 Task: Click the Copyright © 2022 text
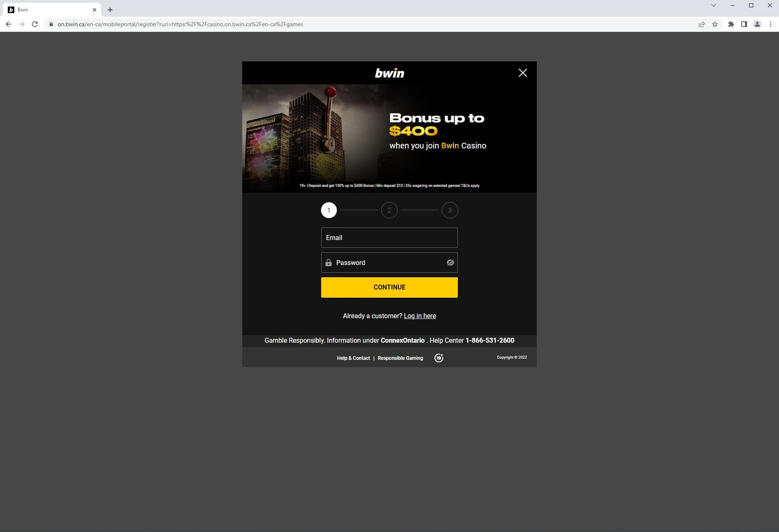(x=512, y=357)
